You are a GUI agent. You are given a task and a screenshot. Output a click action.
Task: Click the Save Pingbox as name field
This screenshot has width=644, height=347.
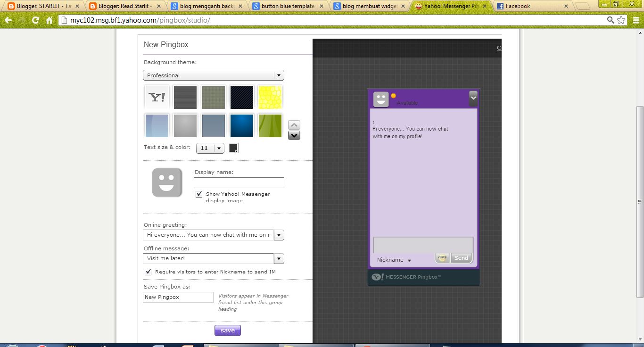coord(178,297)
